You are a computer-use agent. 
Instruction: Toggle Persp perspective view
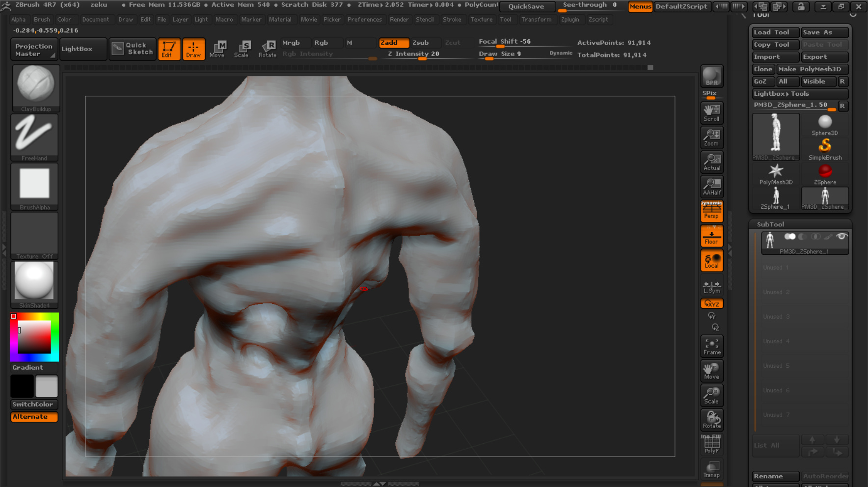pos(711,211)
